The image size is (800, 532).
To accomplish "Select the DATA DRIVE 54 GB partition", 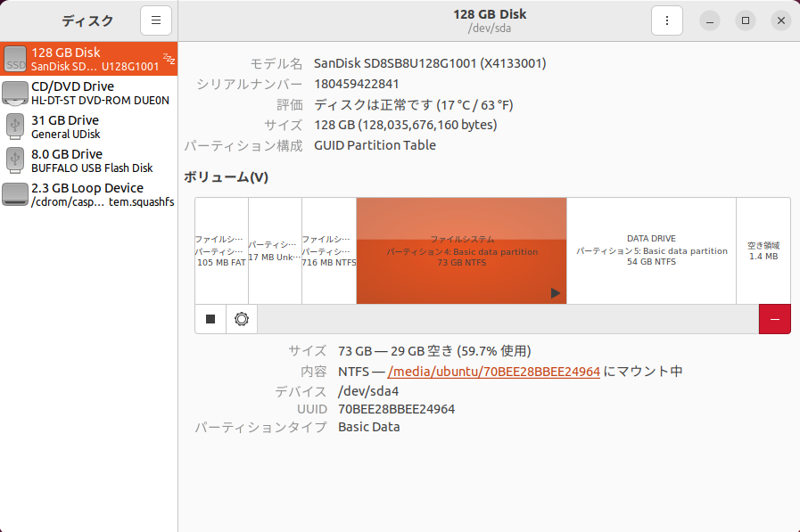I will point(651,250).
